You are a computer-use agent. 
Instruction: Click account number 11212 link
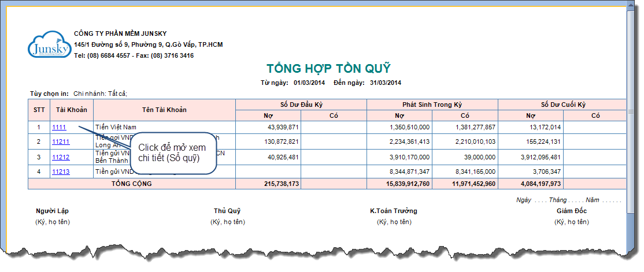(61, 157)
